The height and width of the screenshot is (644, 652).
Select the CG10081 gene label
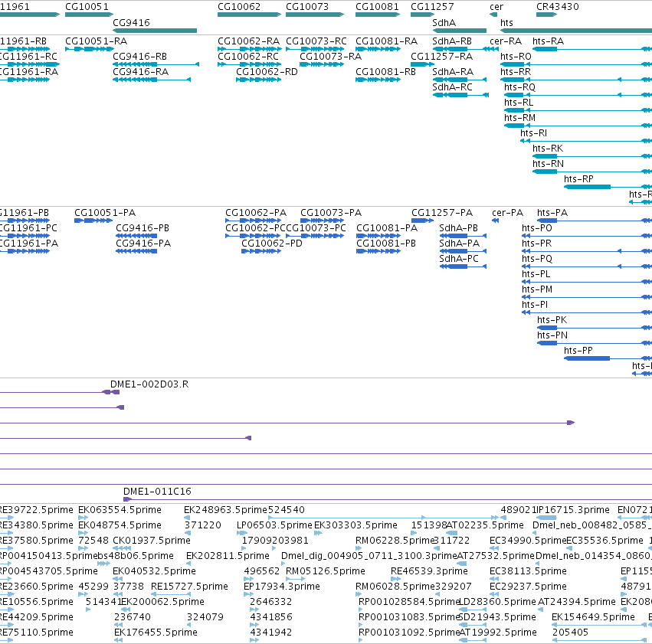point(377,7)
